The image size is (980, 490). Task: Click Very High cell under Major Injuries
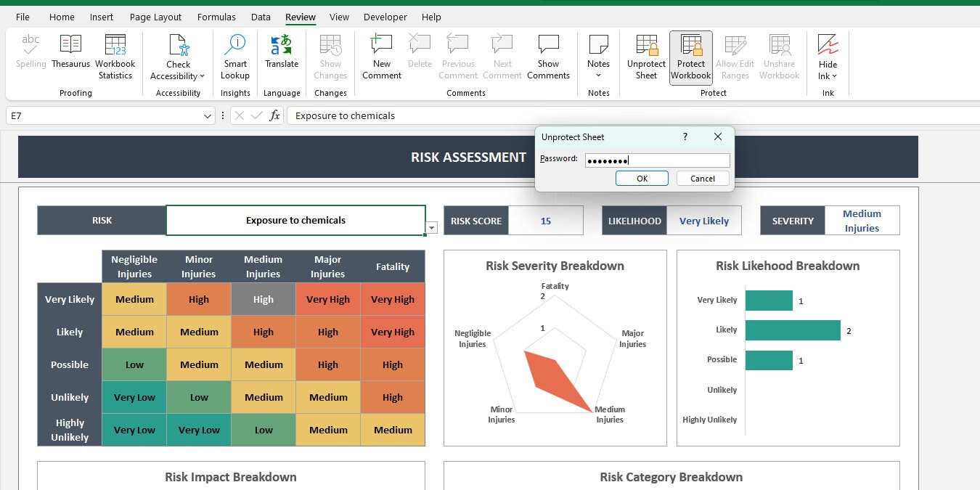point(328,299)
